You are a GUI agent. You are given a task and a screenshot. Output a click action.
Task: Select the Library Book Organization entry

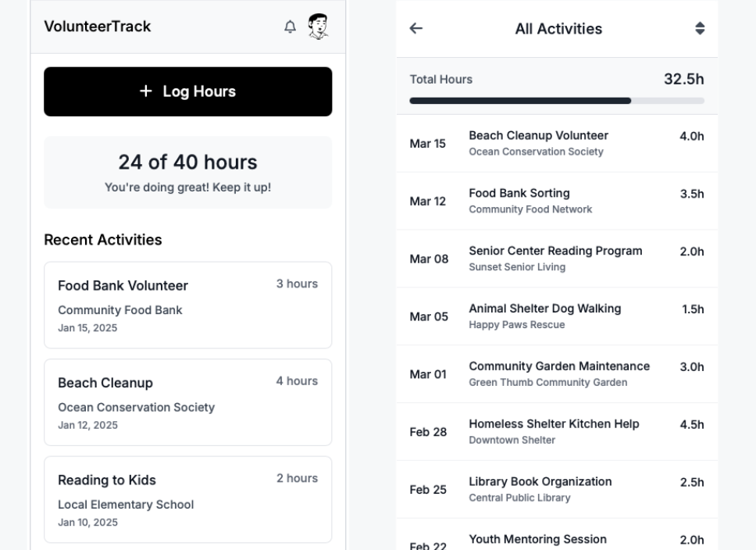557,489
